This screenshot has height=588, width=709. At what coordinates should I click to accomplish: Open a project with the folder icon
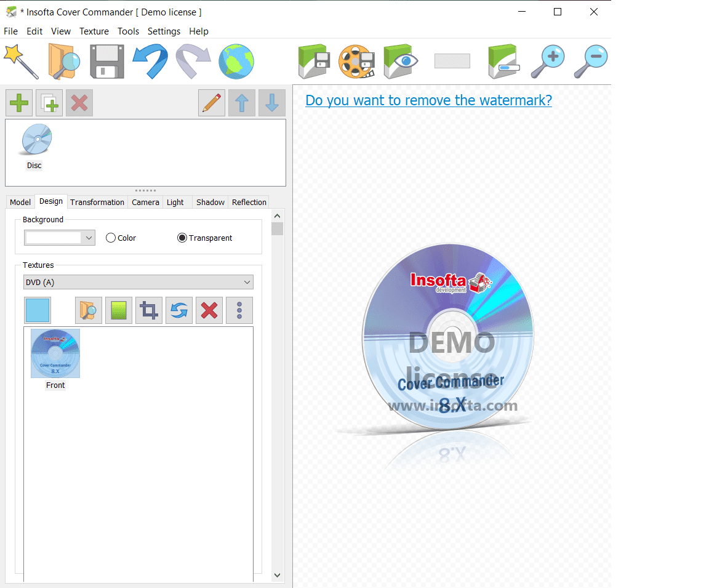point(64,62)
